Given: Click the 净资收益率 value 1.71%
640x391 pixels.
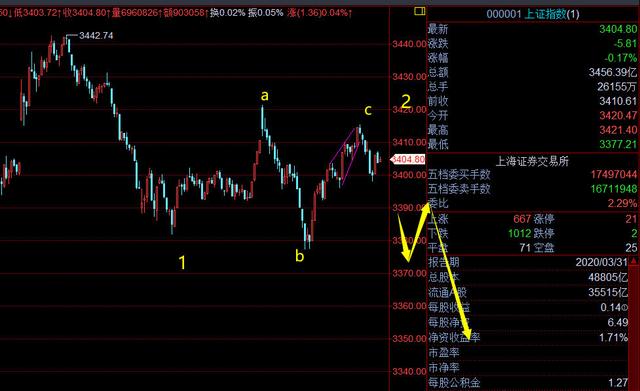Looking at the screenshot, I should (613, 338).
